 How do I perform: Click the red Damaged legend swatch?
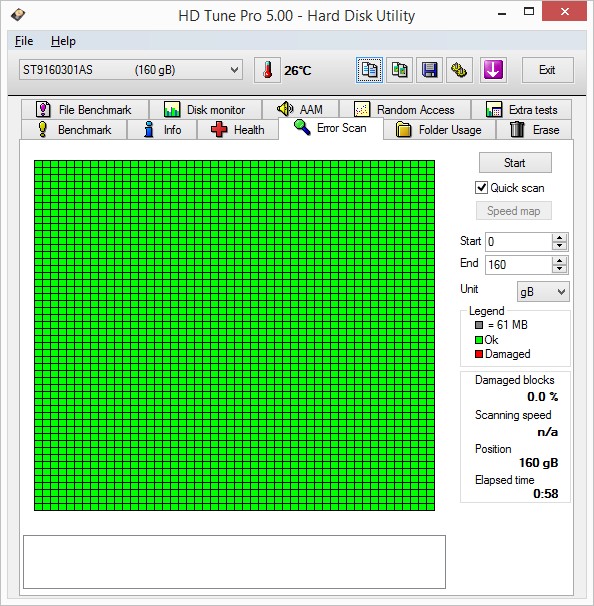coord(479,354)
